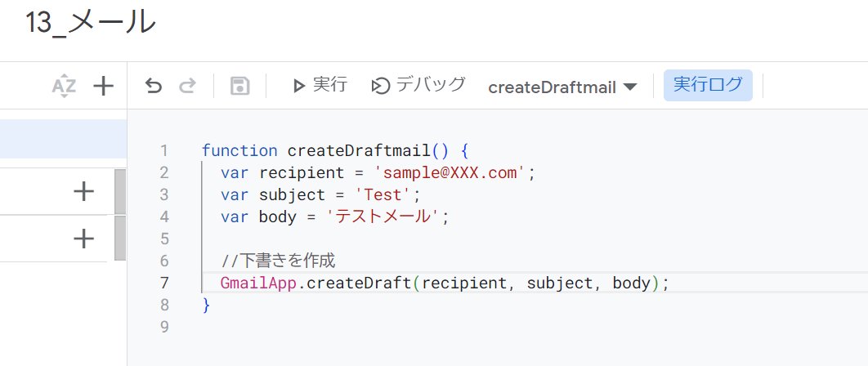Run the function with 実行
The width and height of the screenshot is (868, 366).
tap(320, 85)
